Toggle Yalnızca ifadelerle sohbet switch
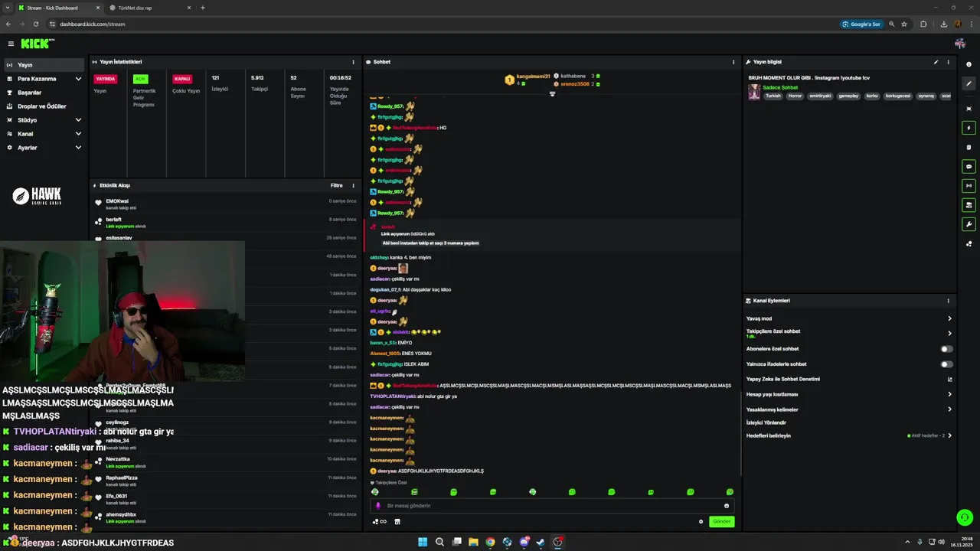The height and width of the screenshot is (551, 980). (946, 364)
